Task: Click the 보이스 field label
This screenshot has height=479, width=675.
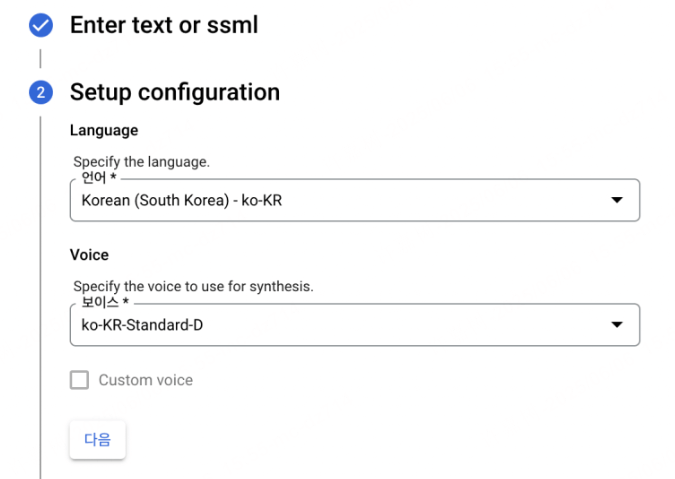Action: point(100,302)
